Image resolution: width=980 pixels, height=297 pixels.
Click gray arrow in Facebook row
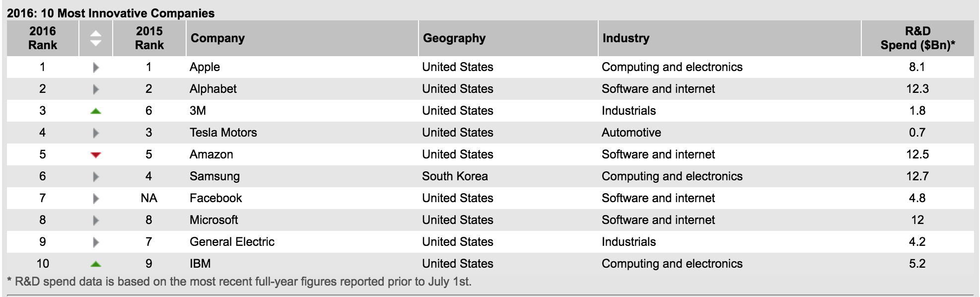96,199
